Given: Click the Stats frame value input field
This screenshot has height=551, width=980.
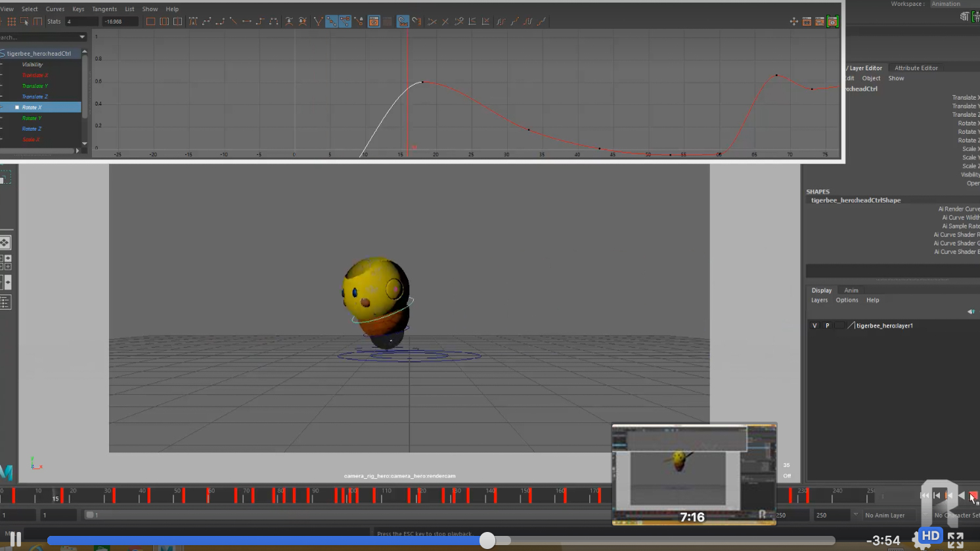Looking at the screenshot, I should (81, 22).
